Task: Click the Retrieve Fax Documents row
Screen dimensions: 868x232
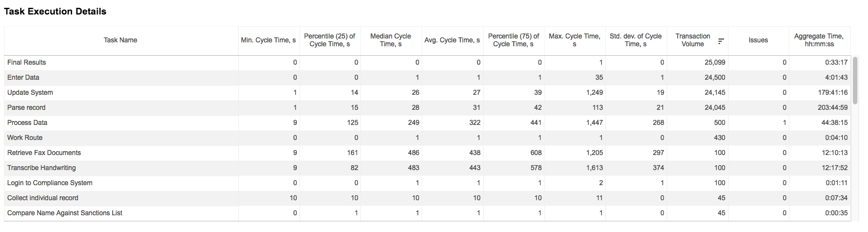Action: coord(427,153)
